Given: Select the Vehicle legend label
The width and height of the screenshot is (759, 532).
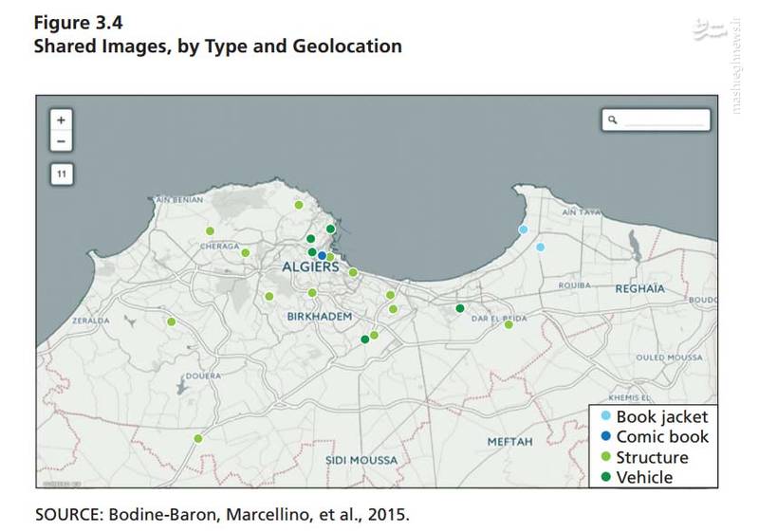Looking at the screenshot, I should click(x=644, y=477).
